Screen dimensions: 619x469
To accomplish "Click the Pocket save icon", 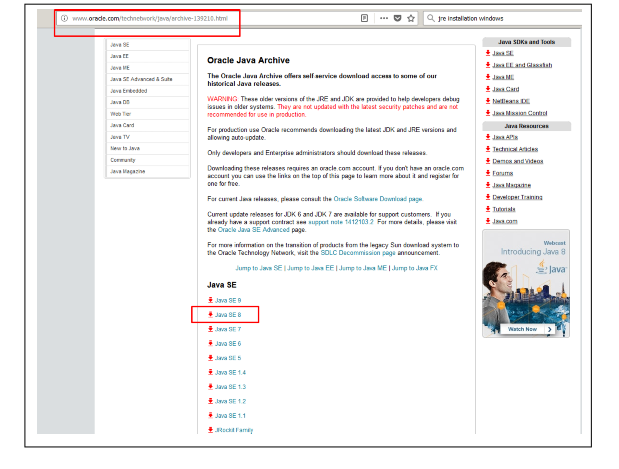I will coord(398,18).
